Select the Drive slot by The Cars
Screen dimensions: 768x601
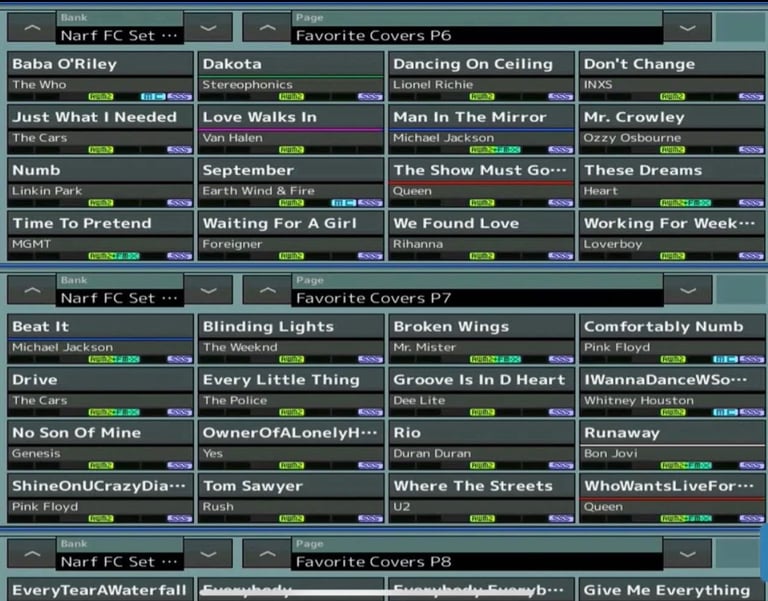(100, 392)
